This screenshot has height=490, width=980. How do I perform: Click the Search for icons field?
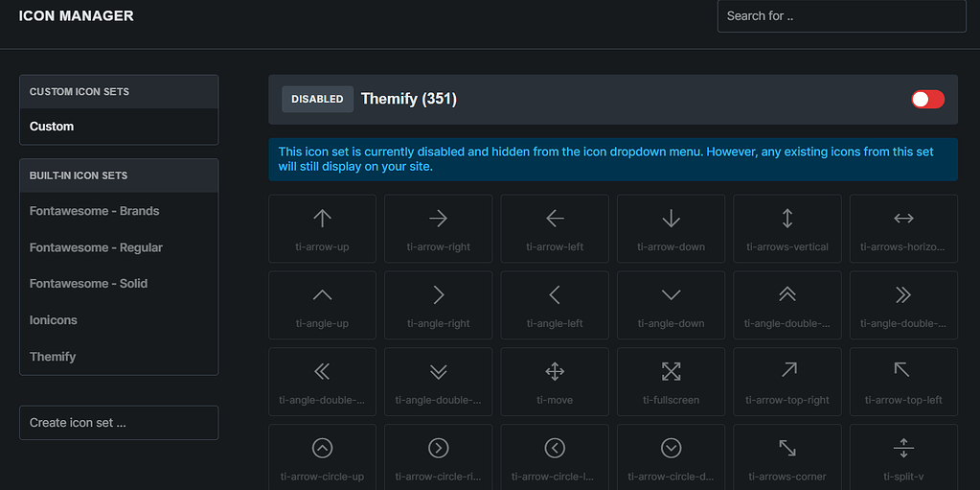click(841, 16)
